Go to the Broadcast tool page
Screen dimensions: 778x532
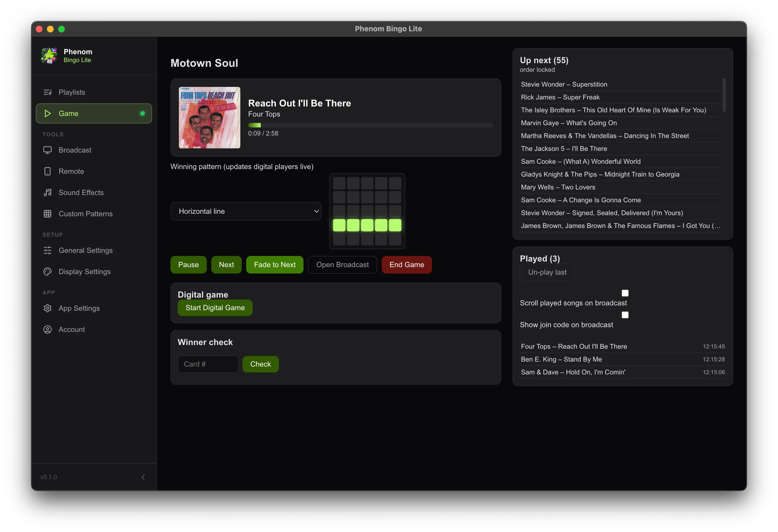coord(94,150)
